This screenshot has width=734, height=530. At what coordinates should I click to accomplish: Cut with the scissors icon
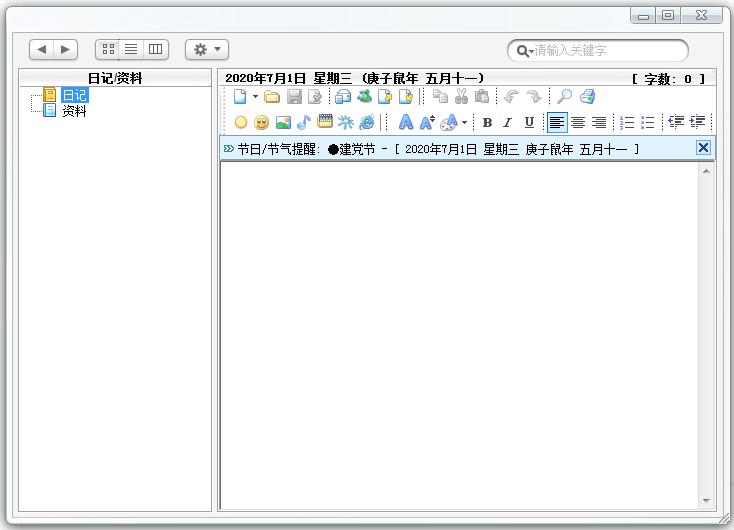coord(461,97)
